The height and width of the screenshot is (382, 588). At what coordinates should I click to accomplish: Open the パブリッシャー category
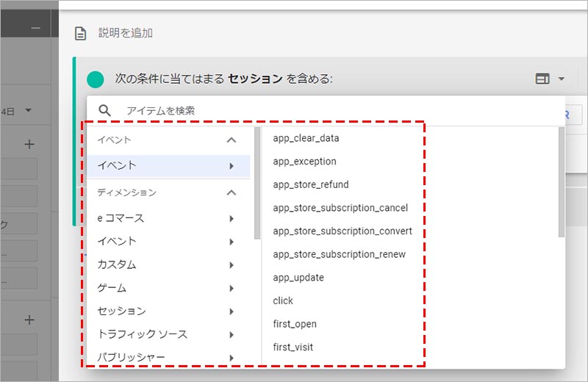point(169,357)
